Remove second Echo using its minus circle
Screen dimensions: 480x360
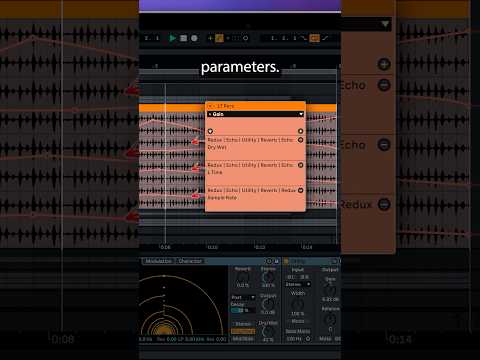[384, 145]
